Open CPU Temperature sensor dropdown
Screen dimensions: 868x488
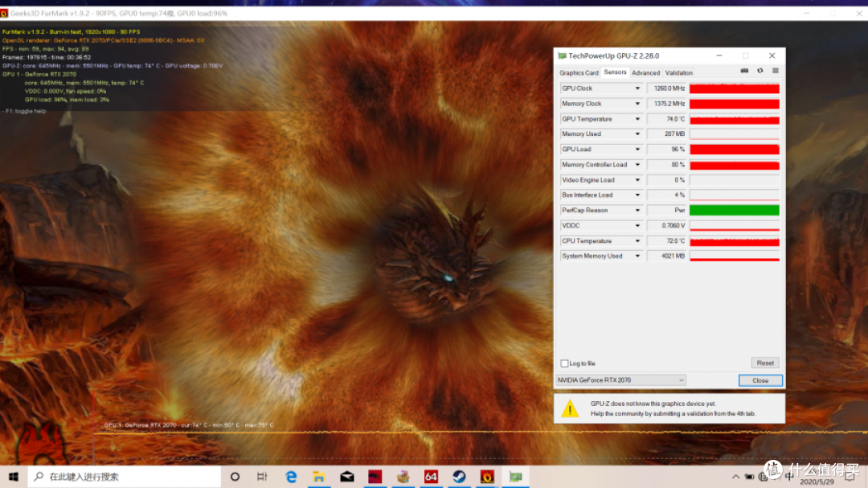click(x=637, y=241)
